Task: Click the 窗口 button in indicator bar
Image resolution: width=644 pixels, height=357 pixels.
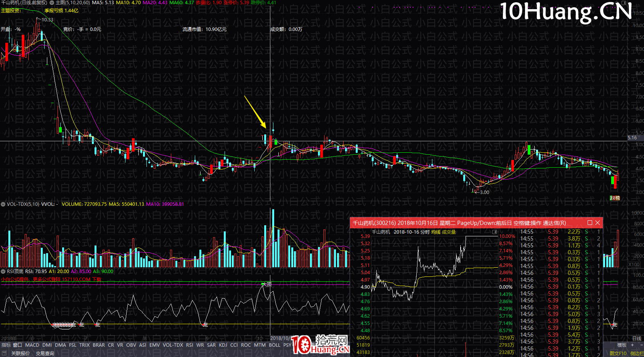Action: pos(18,345)
